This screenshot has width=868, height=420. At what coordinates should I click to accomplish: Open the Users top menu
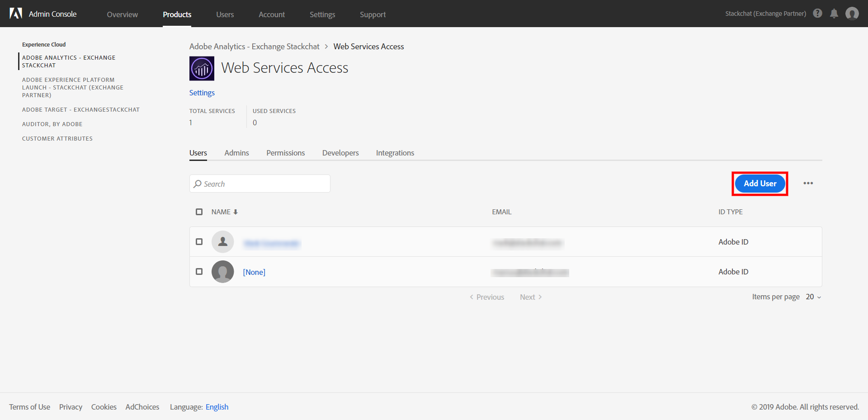(225, 14)
